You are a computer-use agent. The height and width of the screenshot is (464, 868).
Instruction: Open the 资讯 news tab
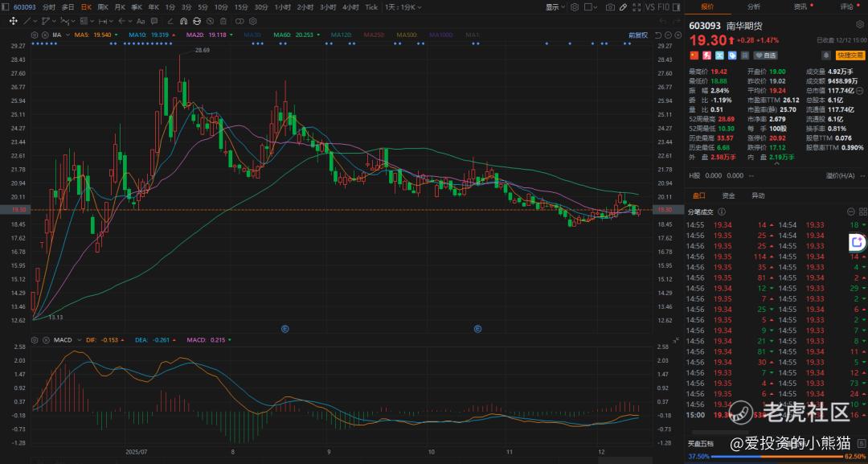[x=800, y=7]
